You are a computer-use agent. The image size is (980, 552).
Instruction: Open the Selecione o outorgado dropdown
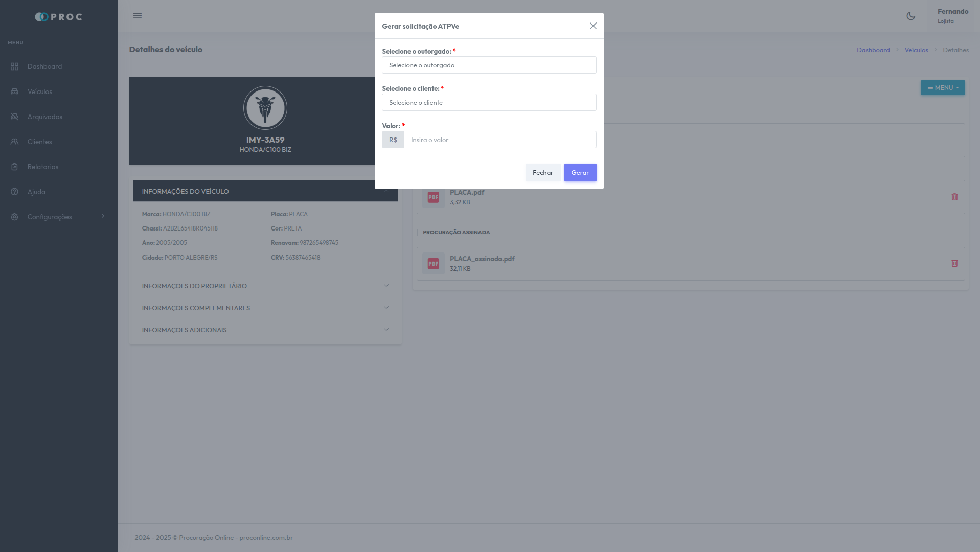point(489,65)
